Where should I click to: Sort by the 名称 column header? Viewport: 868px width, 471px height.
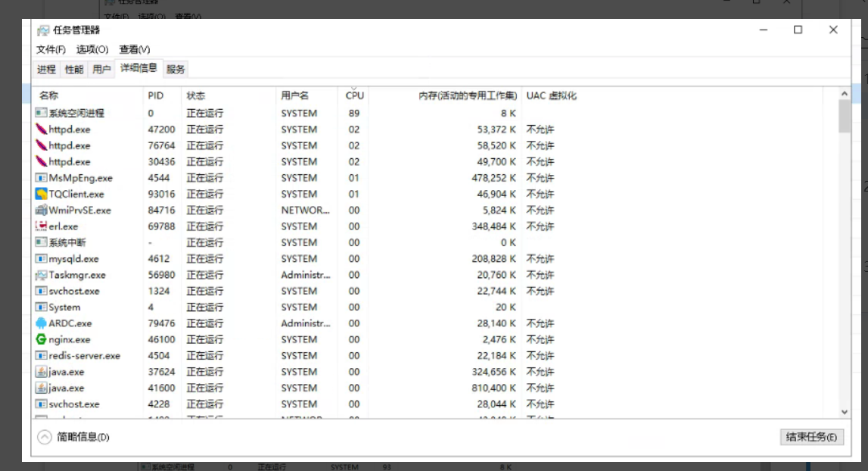pyautogui.click(x=88, y=96)
